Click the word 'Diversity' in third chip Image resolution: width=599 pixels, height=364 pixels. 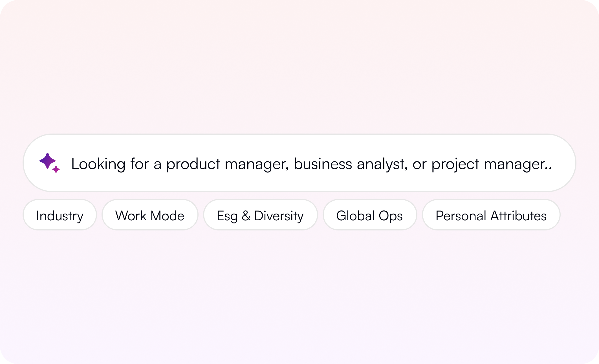[279, 216]
